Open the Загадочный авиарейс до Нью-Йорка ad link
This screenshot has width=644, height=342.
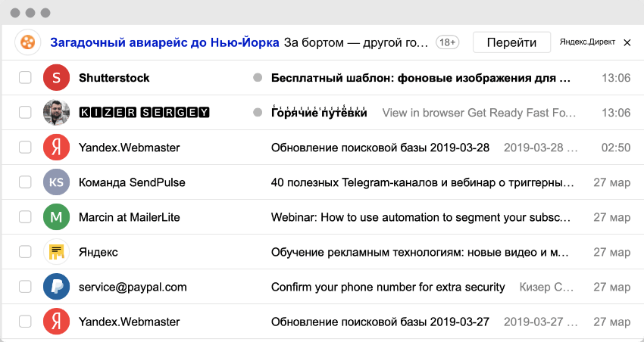point(164,42)
